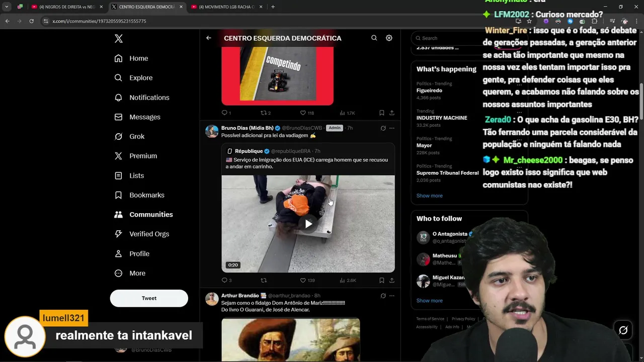The width and height of the screenshot is (644, 362).
Task: Share Bruno Dias post
Action: (391, 280)
